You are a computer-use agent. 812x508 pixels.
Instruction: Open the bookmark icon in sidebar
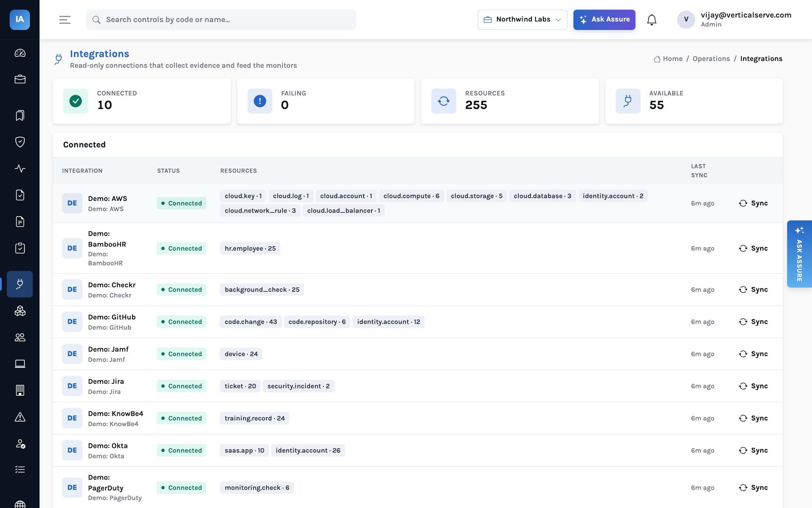point(20,116)
